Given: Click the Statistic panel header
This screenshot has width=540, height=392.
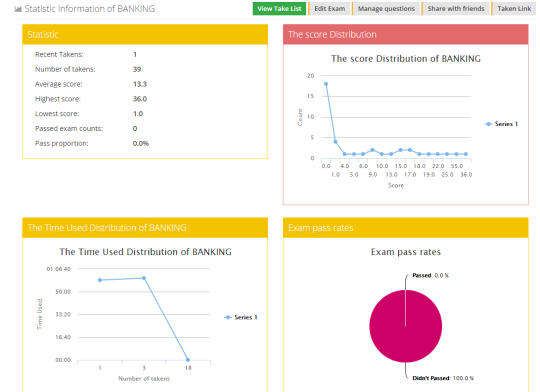Looking at the screenshot, I should (145, 34).
